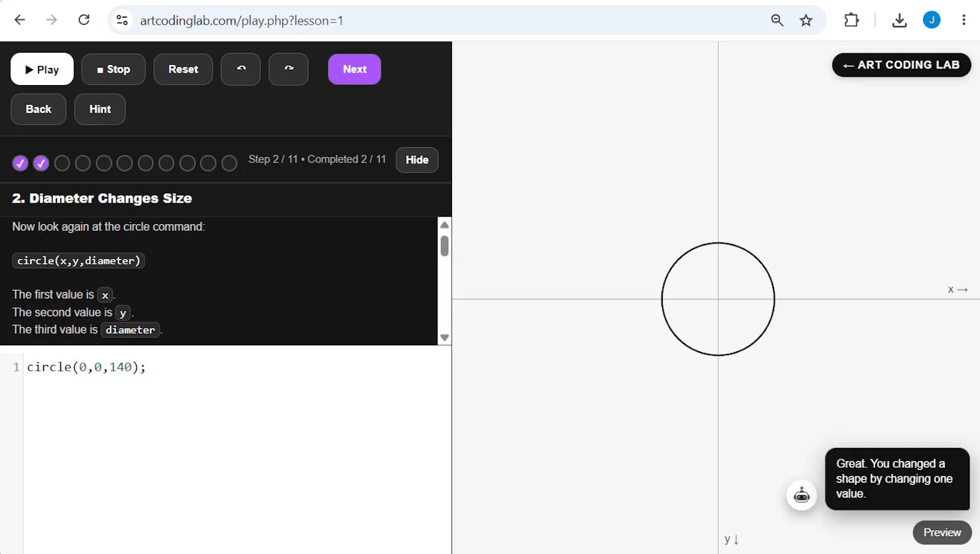Viewport: 980px width, 554px height.
Task: Jump to step 4 circle
Action: tap(83, 163)
